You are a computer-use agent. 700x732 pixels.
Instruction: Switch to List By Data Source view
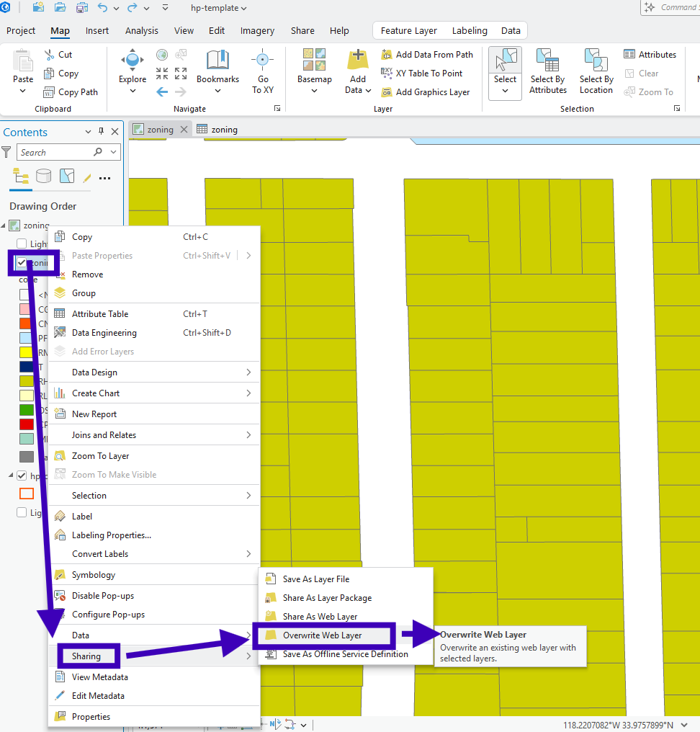pyautogui.click(x=44, y=177)
